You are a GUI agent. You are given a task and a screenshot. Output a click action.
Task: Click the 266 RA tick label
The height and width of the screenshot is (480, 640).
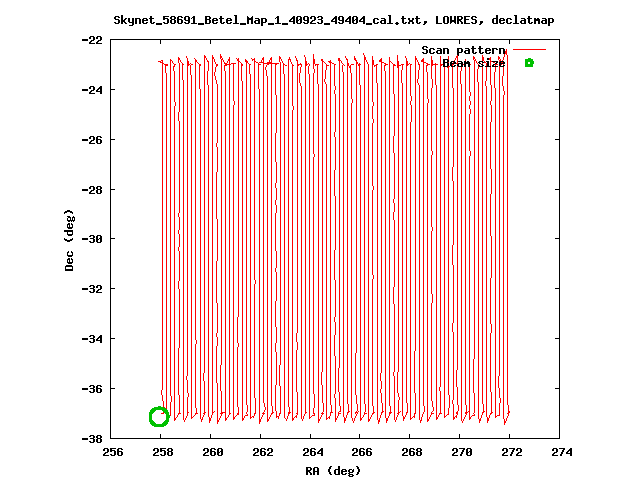tap(362, 452)
